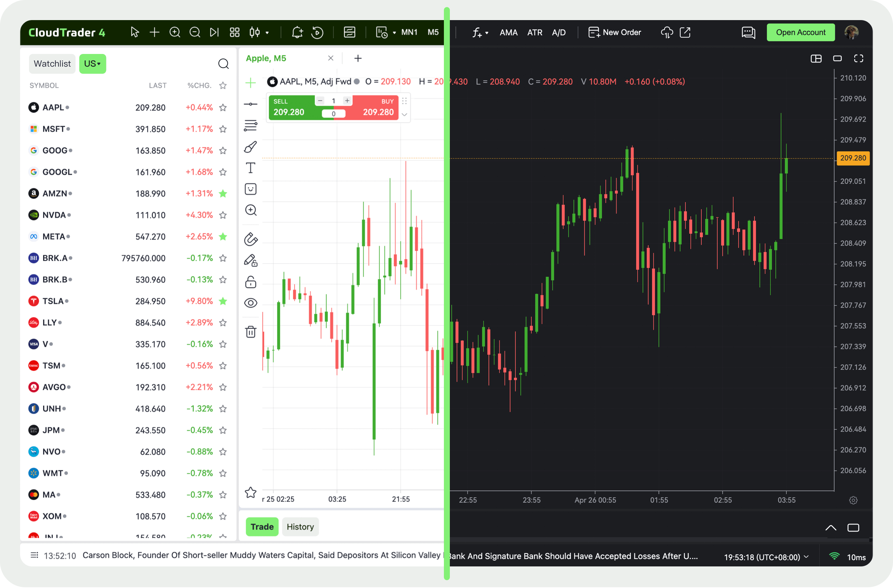
Task: Click the chart history replay icon
Action: tap(317, 32)
